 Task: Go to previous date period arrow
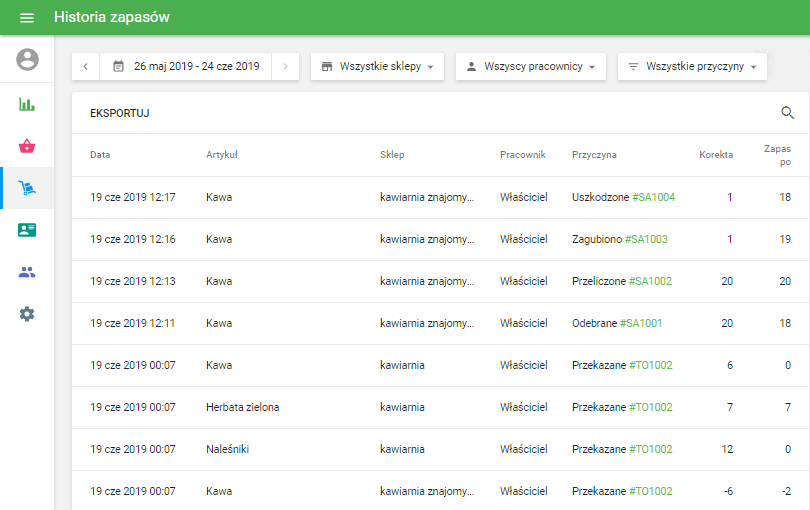tap(85, 67)
